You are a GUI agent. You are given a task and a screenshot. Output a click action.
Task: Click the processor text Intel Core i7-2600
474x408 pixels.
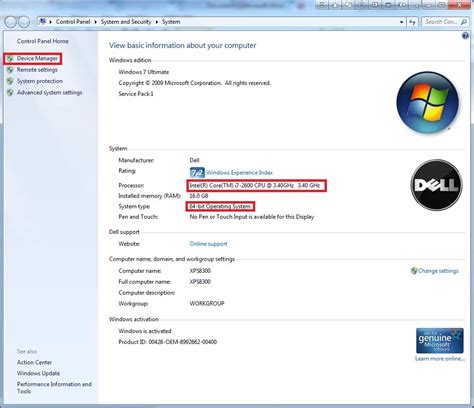(255, 185)
